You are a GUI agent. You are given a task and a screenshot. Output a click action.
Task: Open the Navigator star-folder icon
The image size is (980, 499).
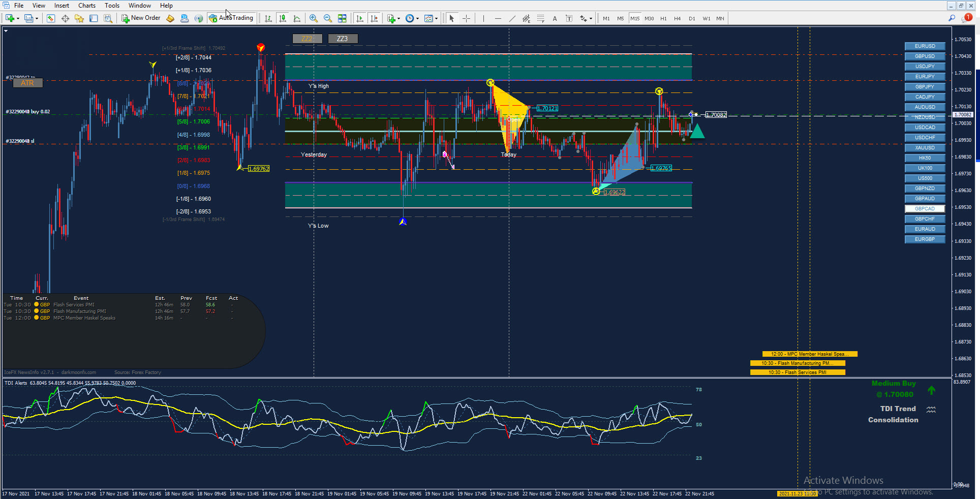pyautogui.click(x=79, y=18)
